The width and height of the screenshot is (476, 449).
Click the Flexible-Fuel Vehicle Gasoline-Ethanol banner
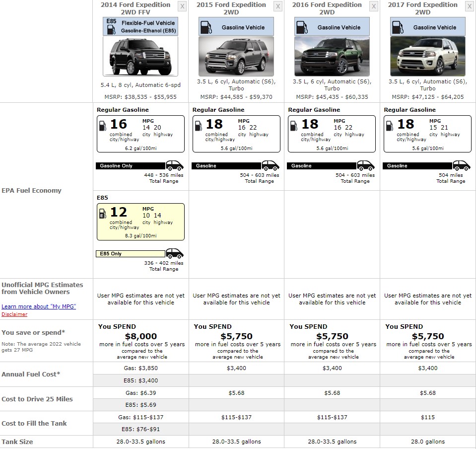pyautogui.click(x=140, y=26)
